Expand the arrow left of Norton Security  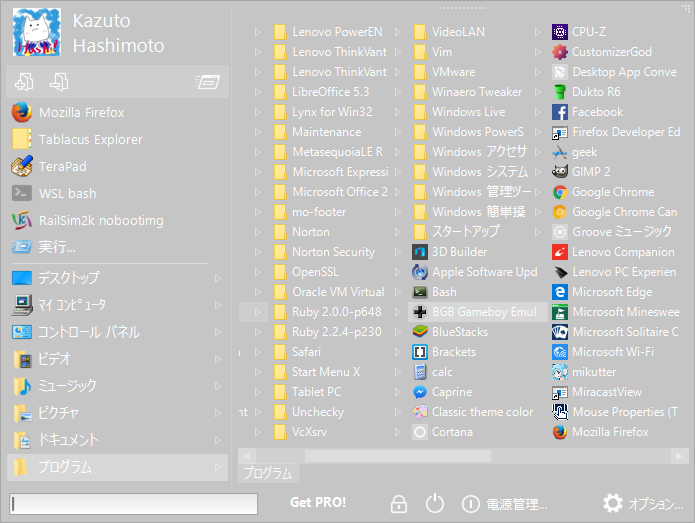(258, 252)
